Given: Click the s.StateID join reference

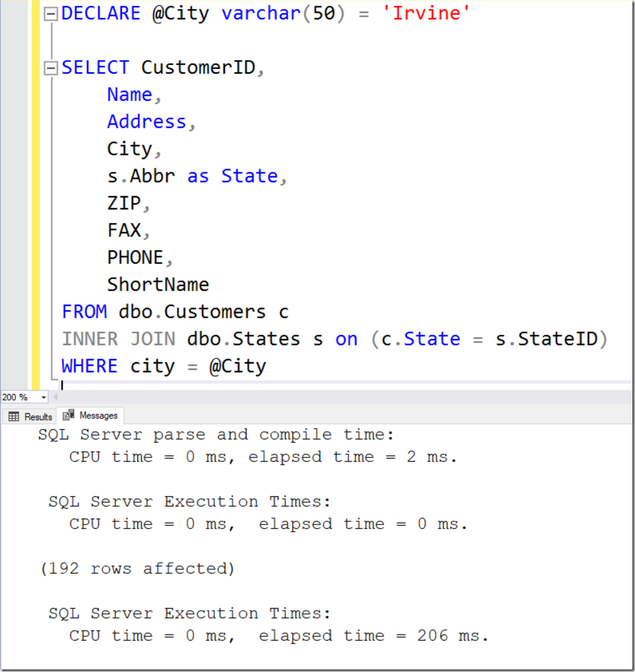Looking at the screenshot, I should [x=546, y=339].
